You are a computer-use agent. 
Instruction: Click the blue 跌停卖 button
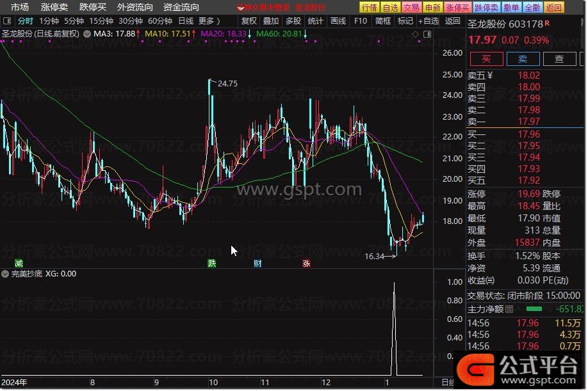(x=486, y=8)
